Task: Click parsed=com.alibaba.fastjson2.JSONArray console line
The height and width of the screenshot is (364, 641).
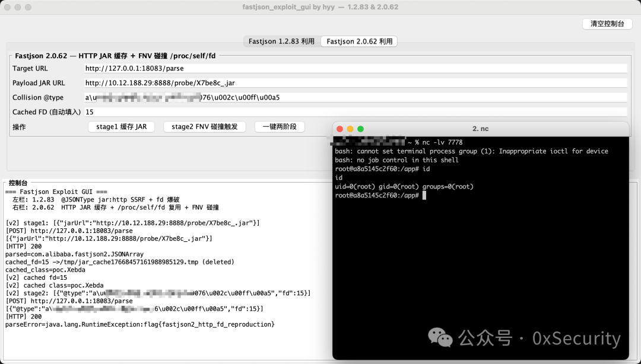Action: pyautogui.click(x=74, y=254)
